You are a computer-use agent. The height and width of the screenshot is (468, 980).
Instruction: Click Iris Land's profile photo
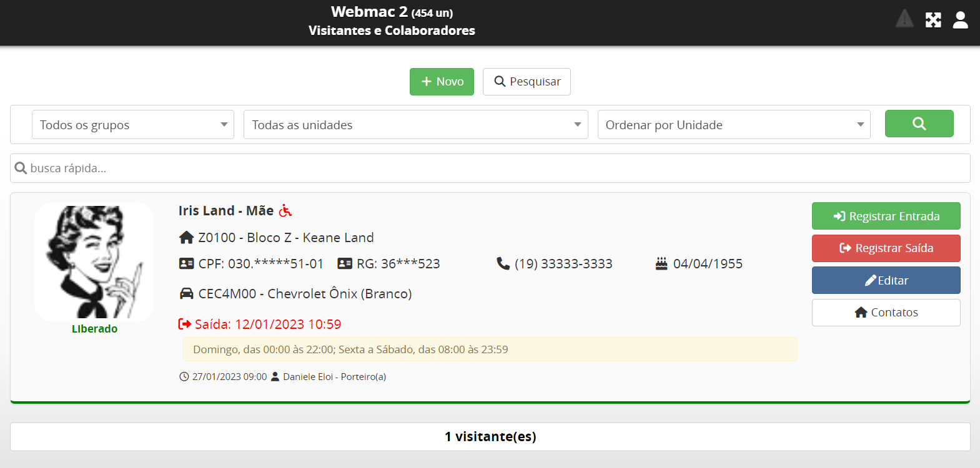[94, 262]
